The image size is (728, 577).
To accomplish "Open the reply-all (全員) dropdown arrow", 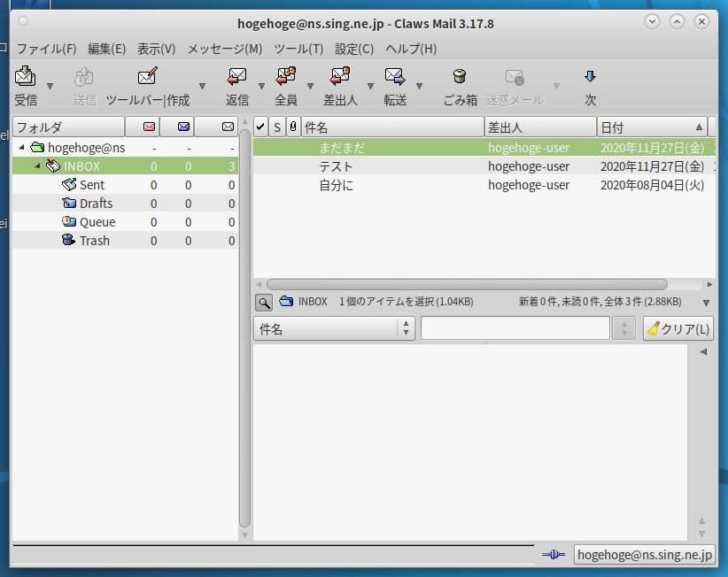I will coord(311,86).
